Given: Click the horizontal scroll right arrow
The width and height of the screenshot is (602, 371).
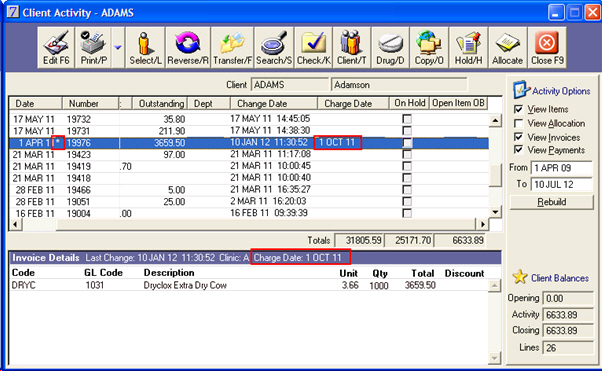Looking at the screenshot, I should coord(482,224).
